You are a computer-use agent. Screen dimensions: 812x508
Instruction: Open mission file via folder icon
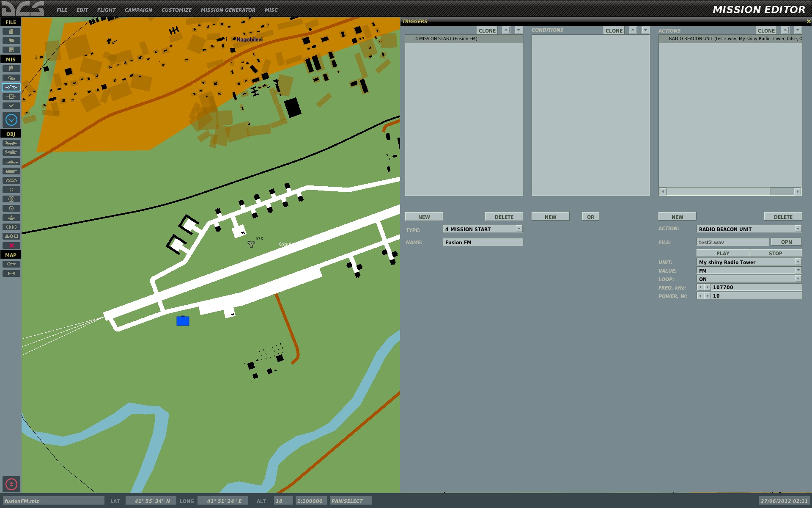pos(11,41)
